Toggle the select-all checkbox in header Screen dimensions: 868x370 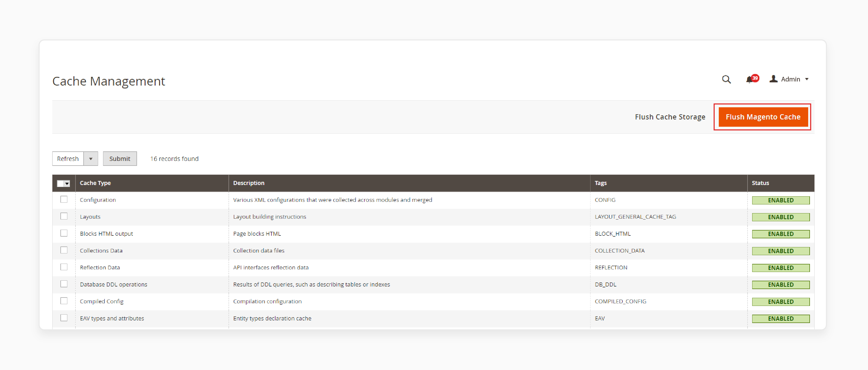coord(60,184)
